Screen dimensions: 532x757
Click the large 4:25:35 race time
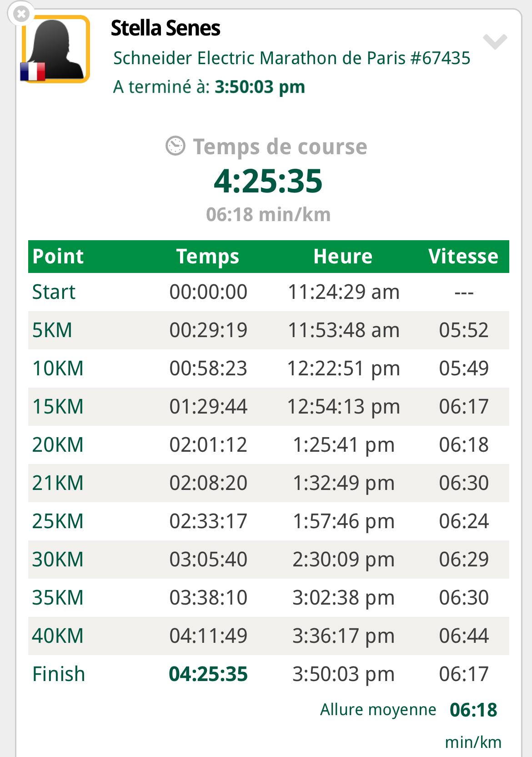[x=268, y=181]
